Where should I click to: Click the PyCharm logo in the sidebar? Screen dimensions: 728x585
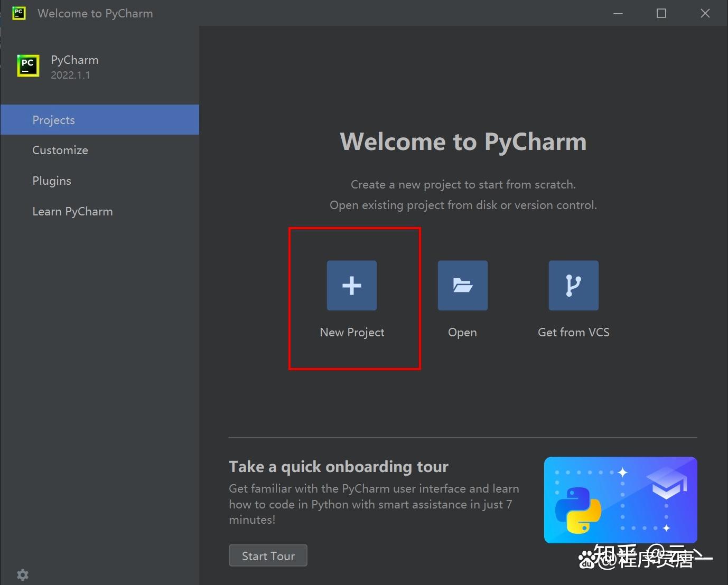pyautogui.click(x=28, y=65)
